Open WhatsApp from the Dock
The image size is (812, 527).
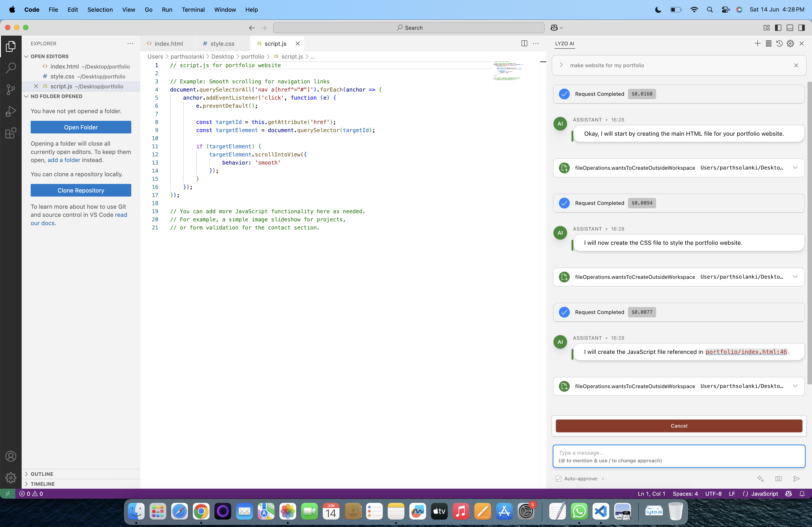(x=579, y=511)
